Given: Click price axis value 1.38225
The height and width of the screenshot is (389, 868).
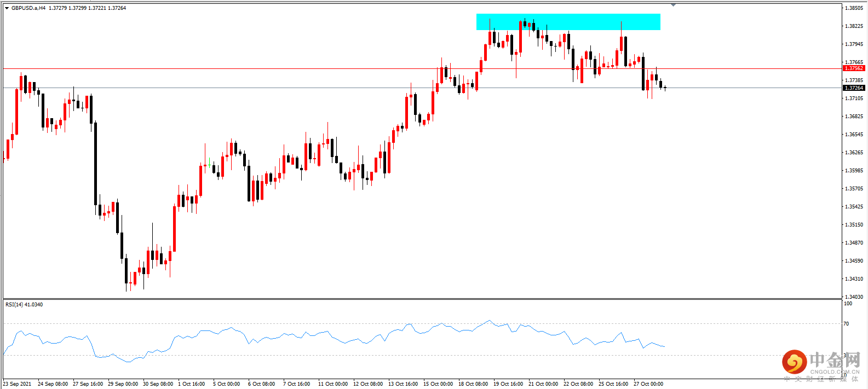Looking at the screenshot, I should tap(854, 26).
